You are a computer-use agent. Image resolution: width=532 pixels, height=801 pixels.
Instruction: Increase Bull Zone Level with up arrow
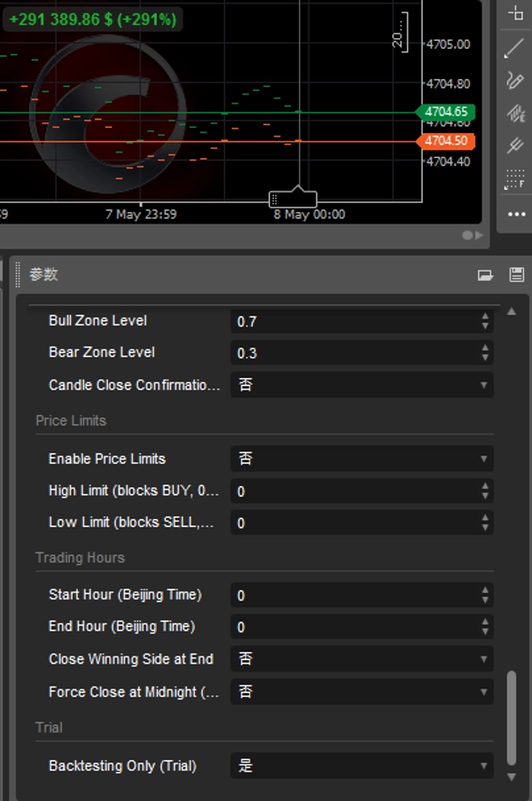coord(485,317)
